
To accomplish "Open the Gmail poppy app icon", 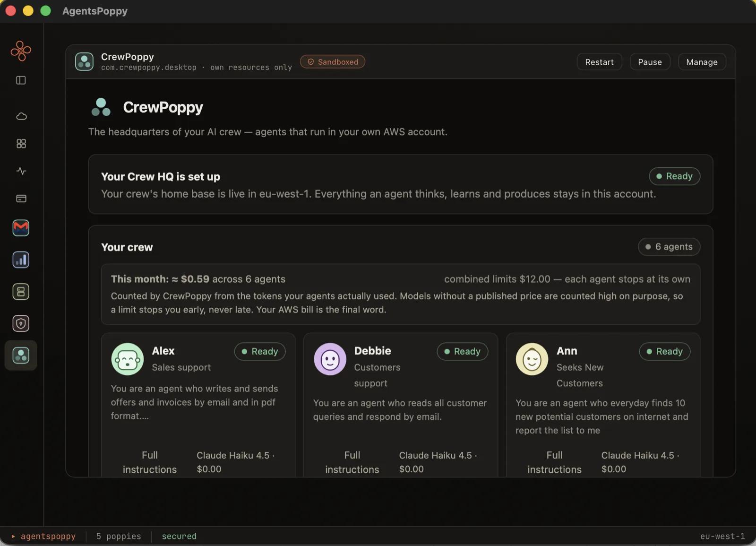I will pos(21,228).
